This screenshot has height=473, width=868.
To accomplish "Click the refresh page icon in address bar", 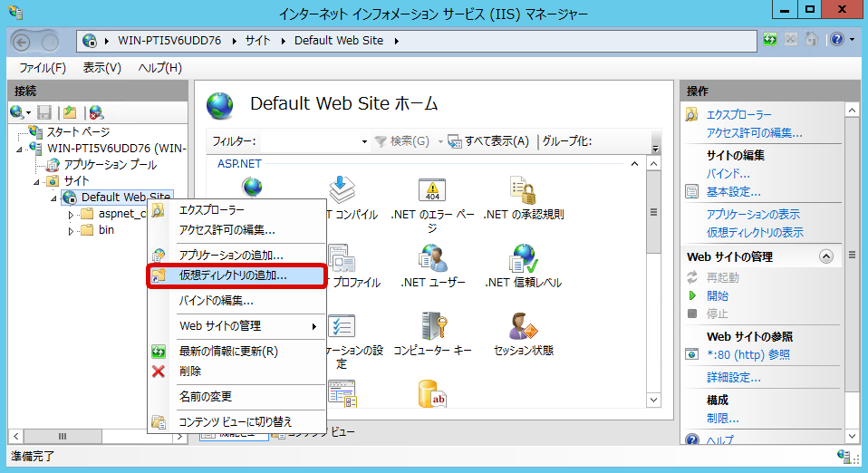I will coord(770,39).
